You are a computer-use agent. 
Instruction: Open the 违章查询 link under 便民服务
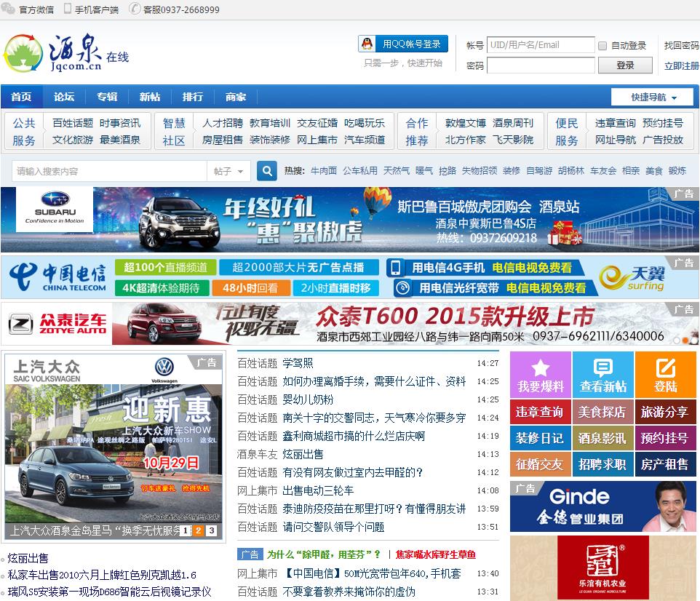tap(615, 123)
